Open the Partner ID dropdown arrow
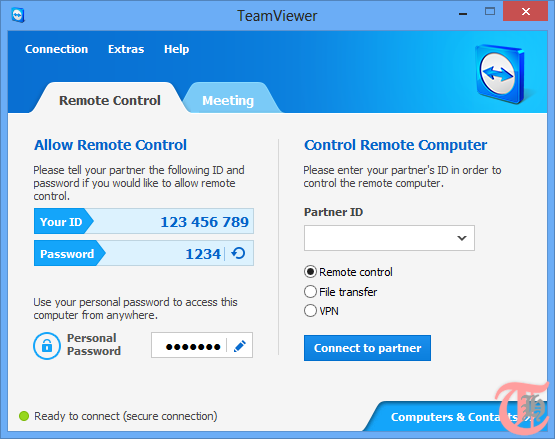Screen dimensions: 555x439 [x=462, y=238]
